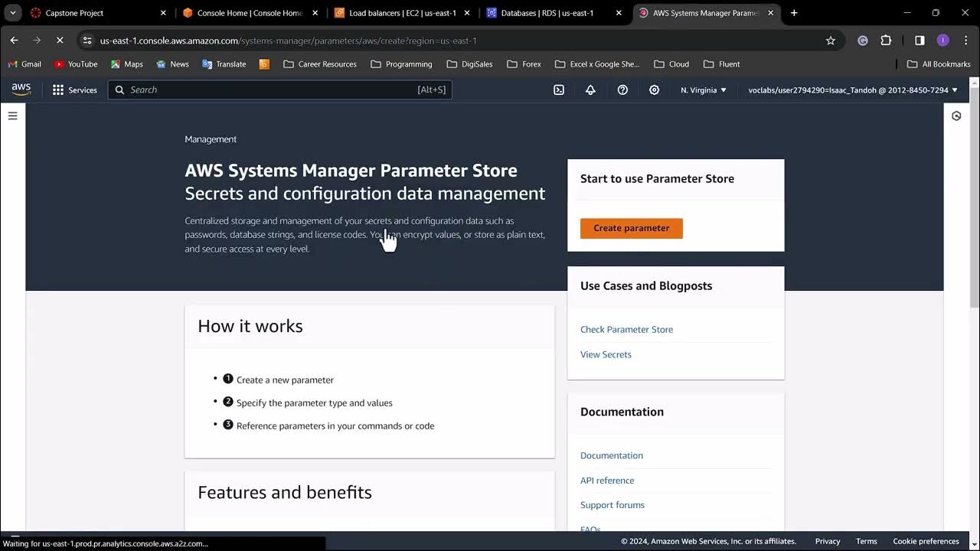The width and height of the screenshot is (980, 551).
Task: Open the YouTube bookmark
Action: [76, 64]
